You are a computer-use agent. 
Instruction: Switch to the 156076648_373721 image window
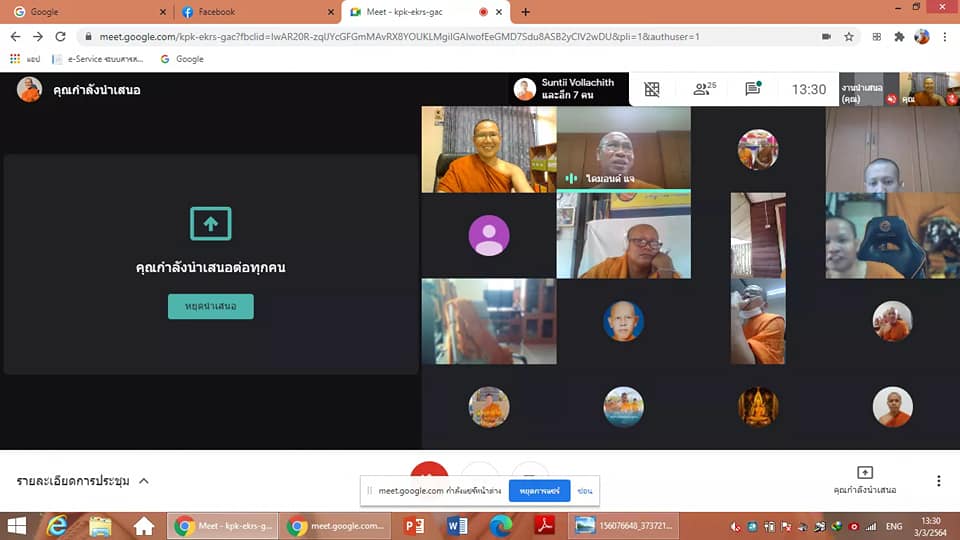623,526
